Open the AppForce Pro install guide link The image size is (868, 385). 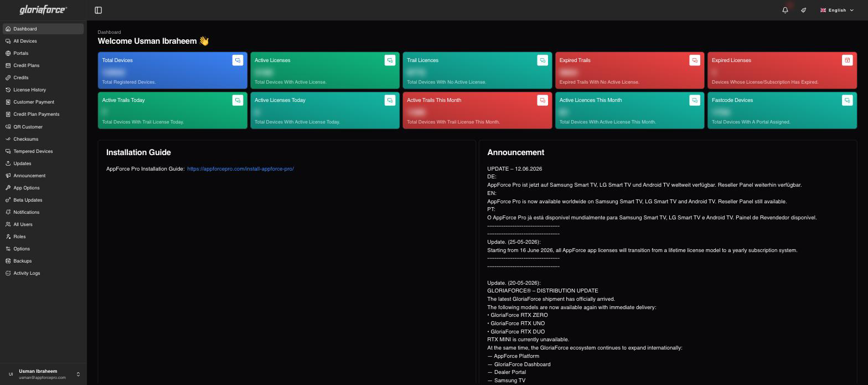tap(240, 169)
